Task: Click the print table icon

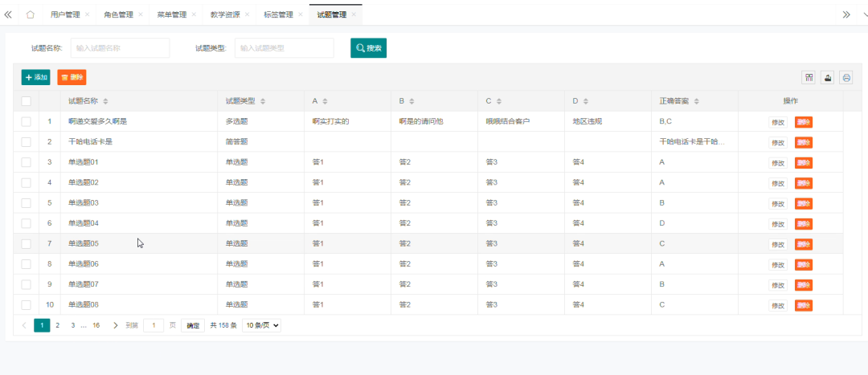Action: [846, 78]
